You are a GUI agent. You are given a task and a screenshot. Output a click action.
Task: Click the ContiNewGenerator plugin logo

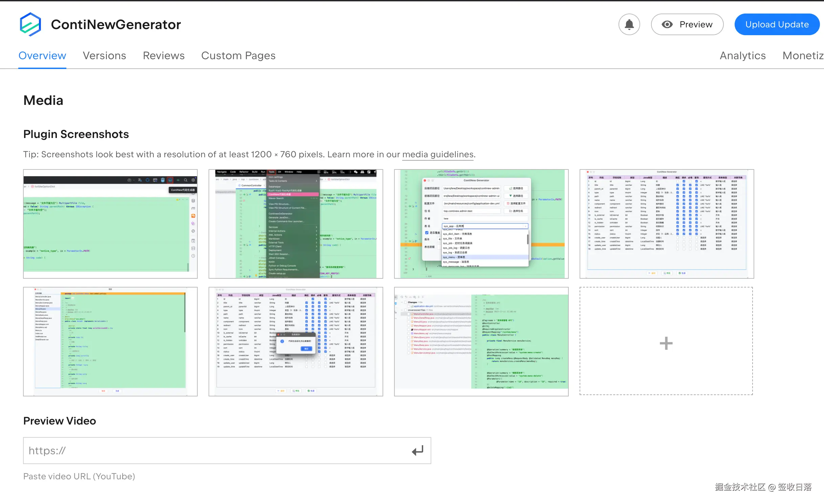pyautogui.click(x=30, y=24)
